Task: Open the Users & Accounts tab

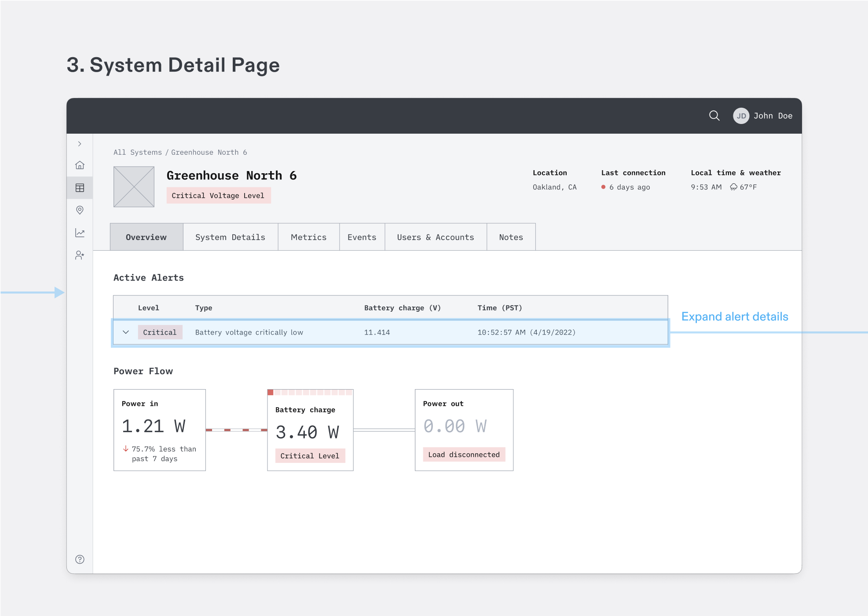Action: 435,237
